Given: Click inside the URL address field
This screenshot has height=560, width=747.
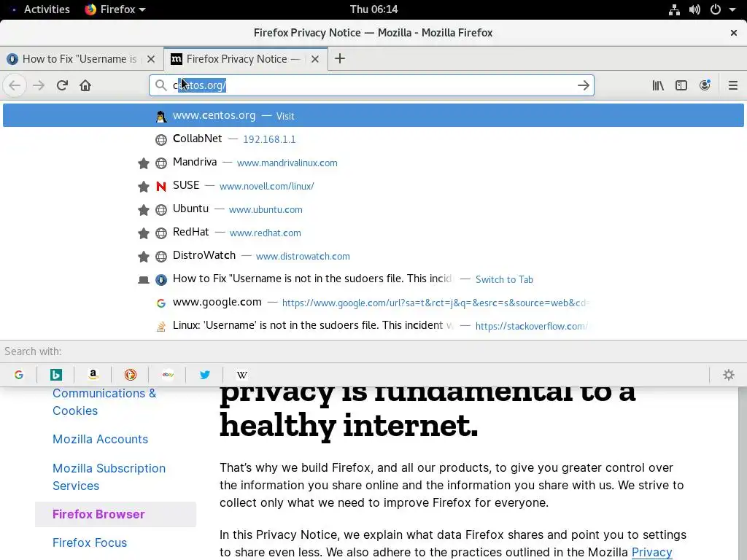Looking at the screenshot, I should pyautogui.click(x=371, y=85).
